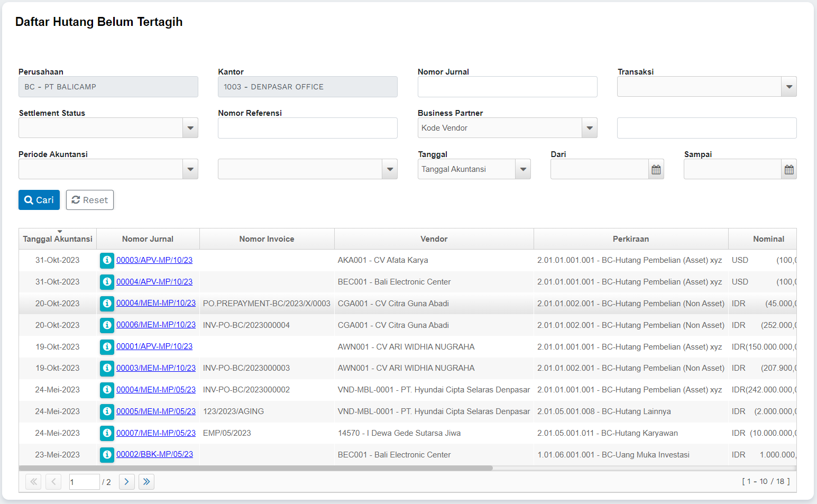Click the Reset button
The height and width of the screenshot is (504, 817).
[90, 200]
